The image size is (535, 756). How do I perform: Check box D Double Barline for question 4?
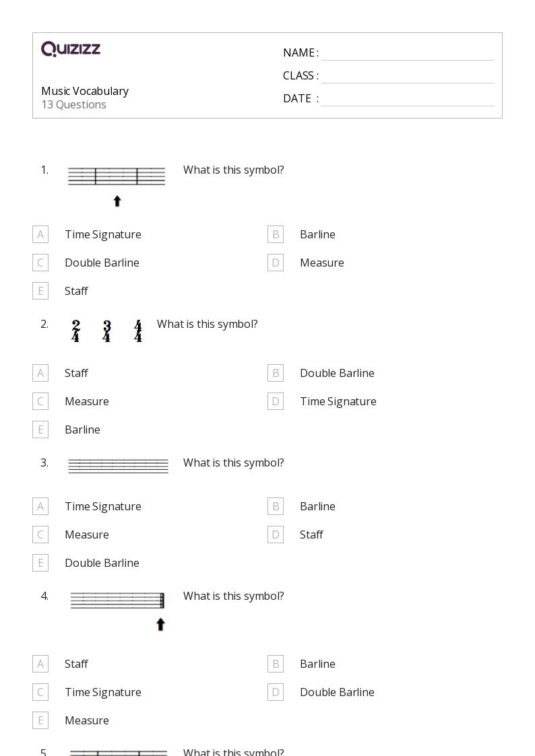tap(275, 692)
